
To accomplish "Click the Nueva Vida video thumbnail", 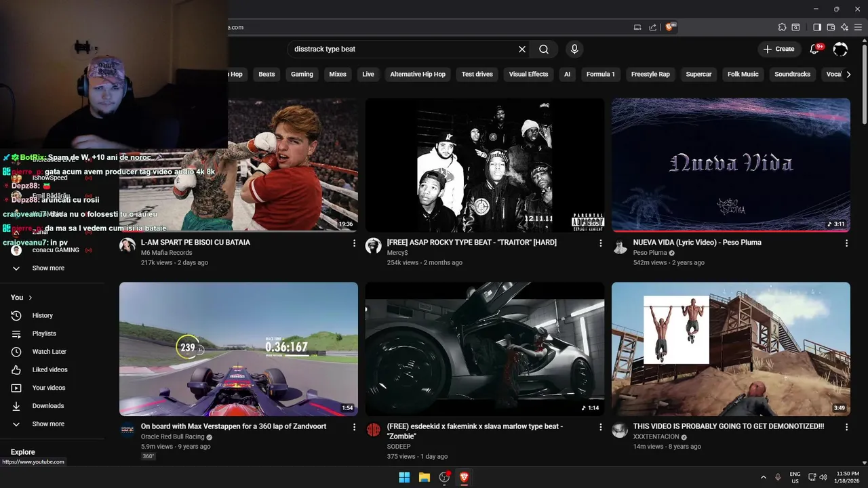I will click(730, 165).
